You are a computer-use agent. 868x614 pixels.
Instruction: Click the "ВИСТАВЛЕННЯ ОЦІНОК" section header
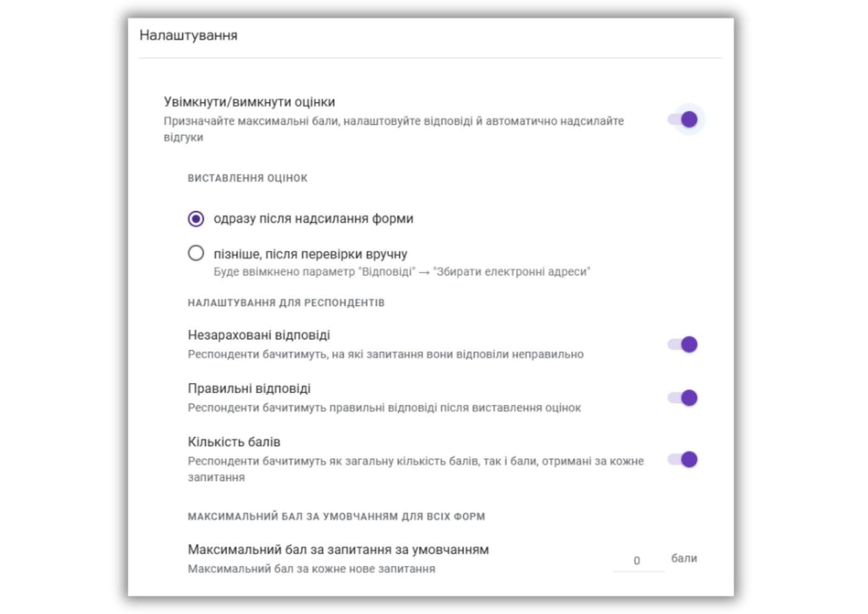tap(247, 178)
